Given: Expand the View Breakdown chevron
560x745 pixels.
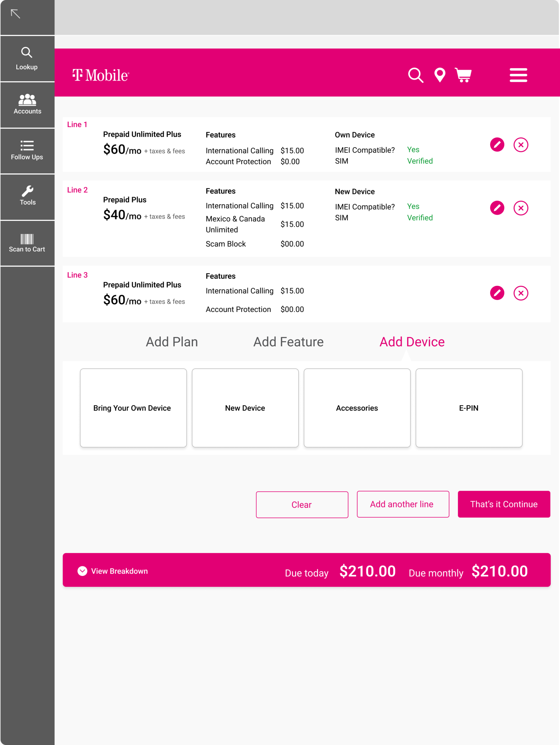Looking at the screenshot, I should [82, 571].
